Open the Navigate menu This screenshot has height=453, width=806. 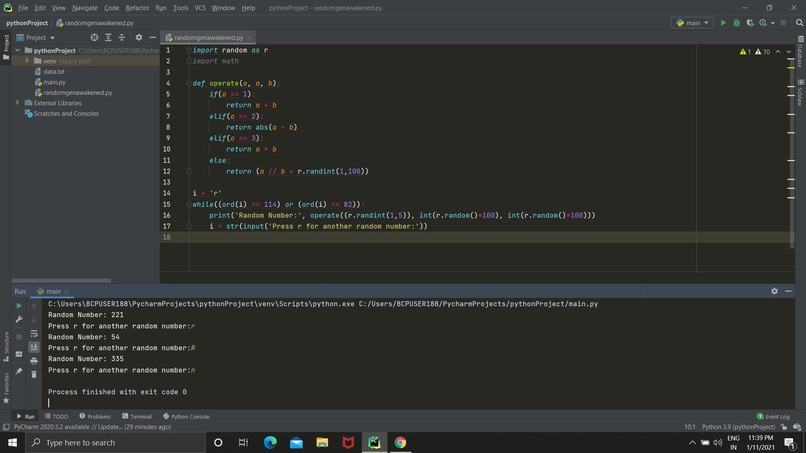[85, 8]
